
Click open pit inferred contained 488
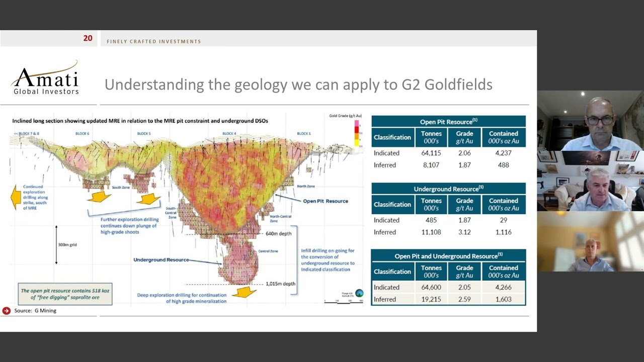(x=503, y=165)
